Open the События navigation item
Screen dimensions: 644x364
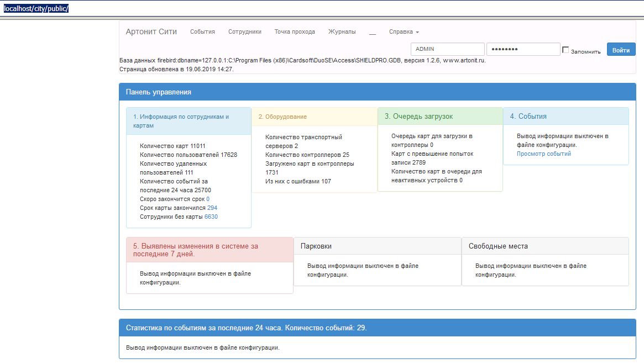[202, 32]
